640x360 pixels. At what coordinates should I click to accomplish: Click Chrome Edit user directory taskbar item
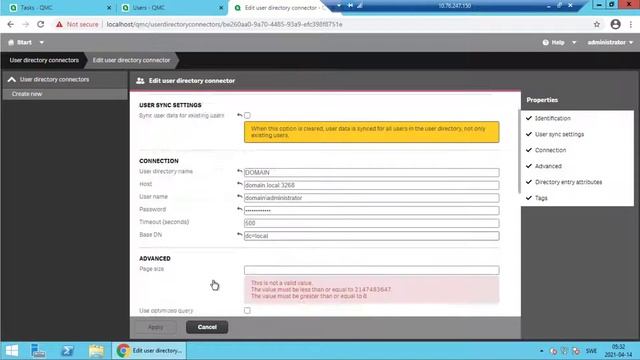click(x=149, y=351)
